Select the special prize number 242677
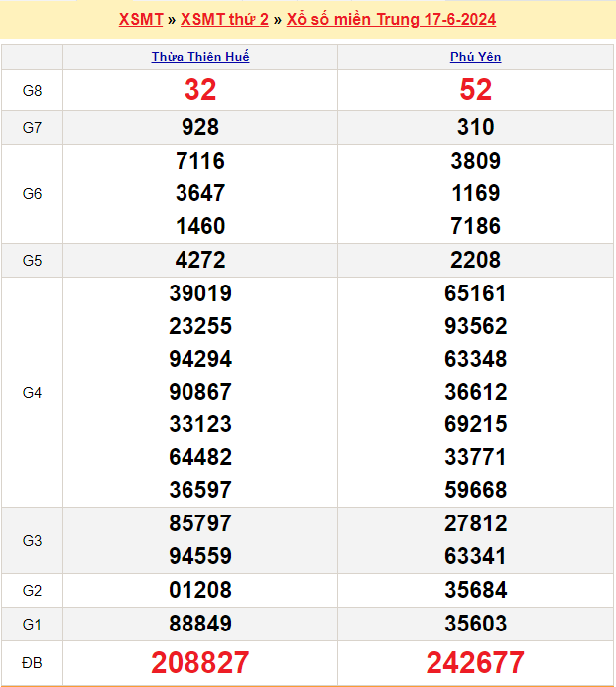 point(476,663)
